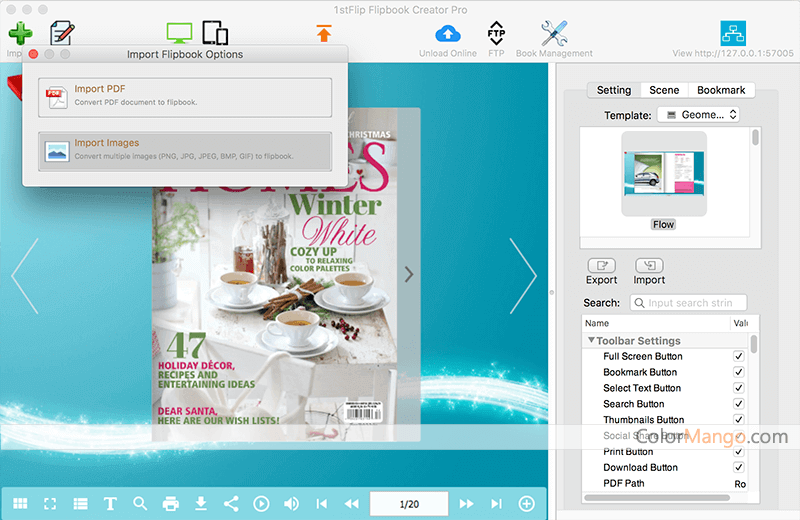
Task: Collapse the Toolbar Settings group
Action: (x=591, y=340)
